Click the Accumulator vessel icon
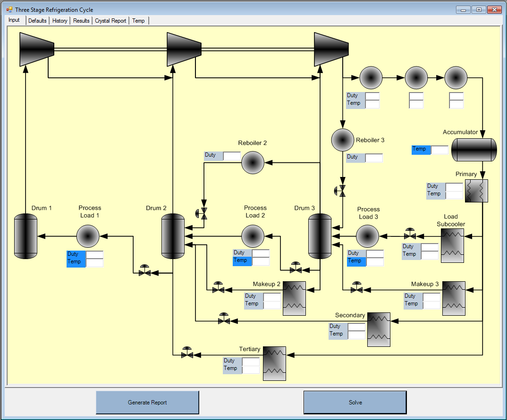507x420 pixels. (x=473, y=150)
